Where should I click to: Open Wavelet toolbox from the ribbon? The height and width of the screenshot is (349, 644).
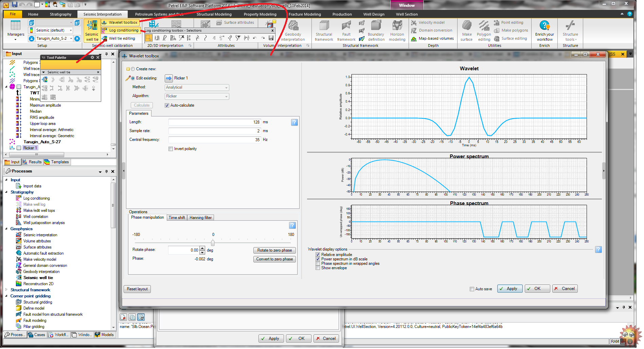point(120,22)
